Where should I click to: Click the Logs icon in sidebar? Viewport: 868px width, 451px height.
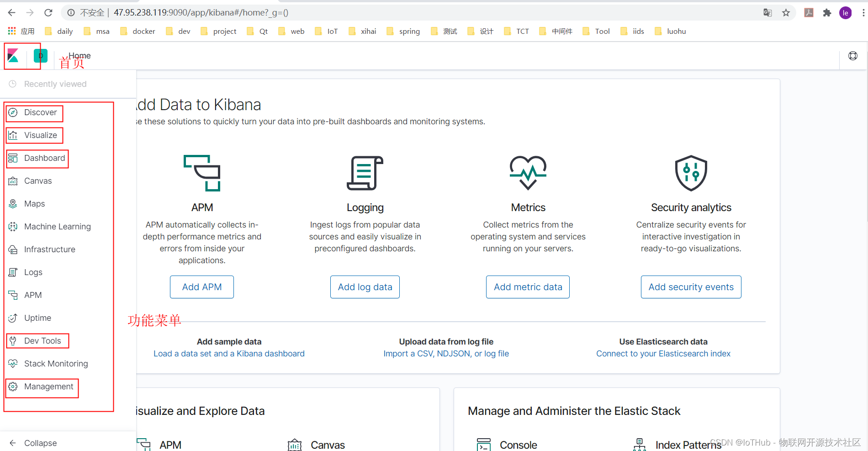[x=13, y=272]
